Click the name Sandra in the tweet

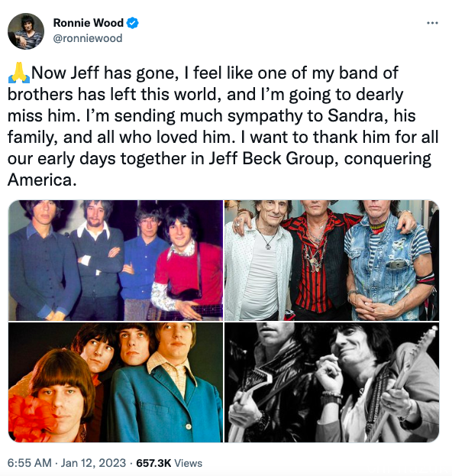[357, 115]
